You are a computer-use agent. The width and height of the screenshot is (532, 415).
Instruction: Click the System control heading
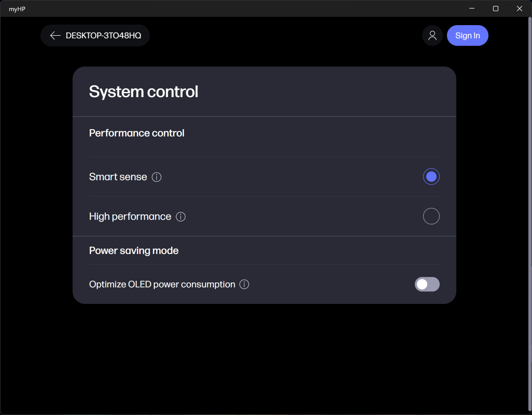tap(144, 92)
